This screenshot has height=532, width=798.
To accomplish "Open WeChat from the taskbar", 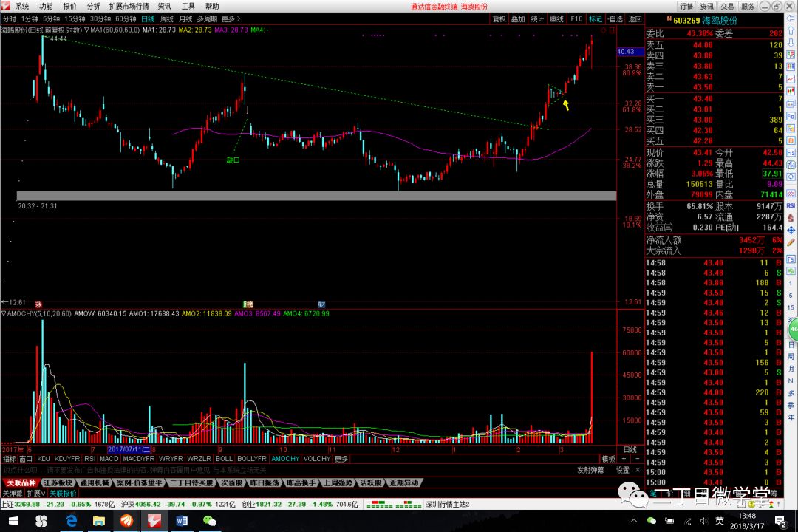I will coord(209,521).
